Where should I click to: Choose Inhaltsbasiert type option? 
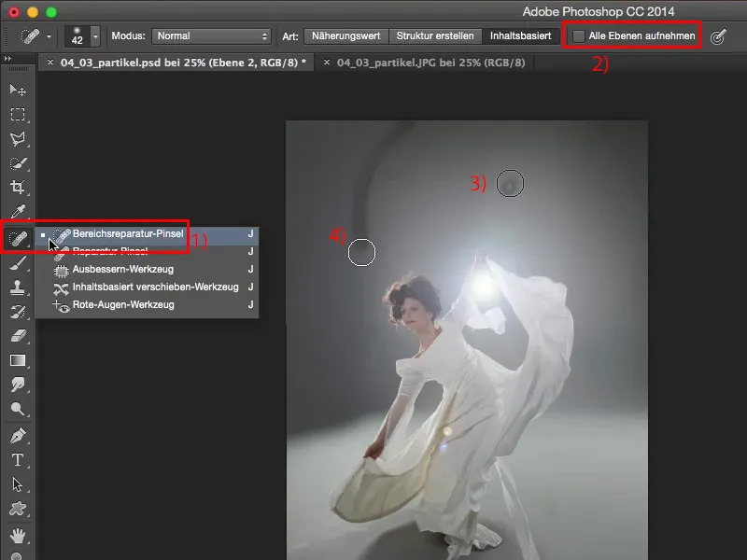tap(520, 36)
